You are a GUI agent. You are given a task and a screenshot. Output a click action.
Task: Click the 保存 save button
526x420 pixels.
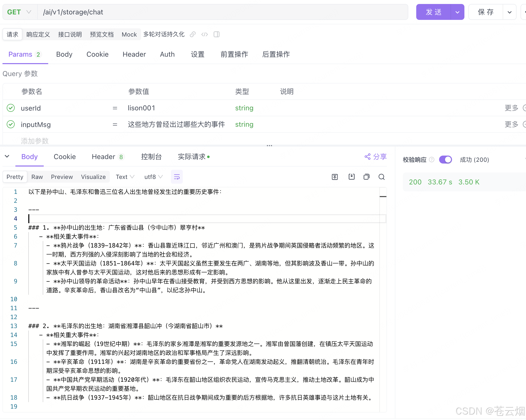pos(486,12)
